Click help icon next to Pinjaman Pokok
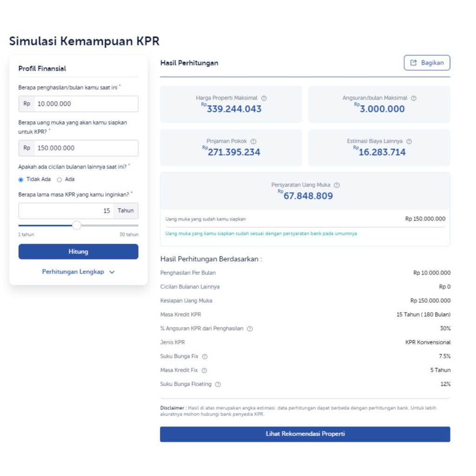The image size is (476, 476). coord(253,141)
